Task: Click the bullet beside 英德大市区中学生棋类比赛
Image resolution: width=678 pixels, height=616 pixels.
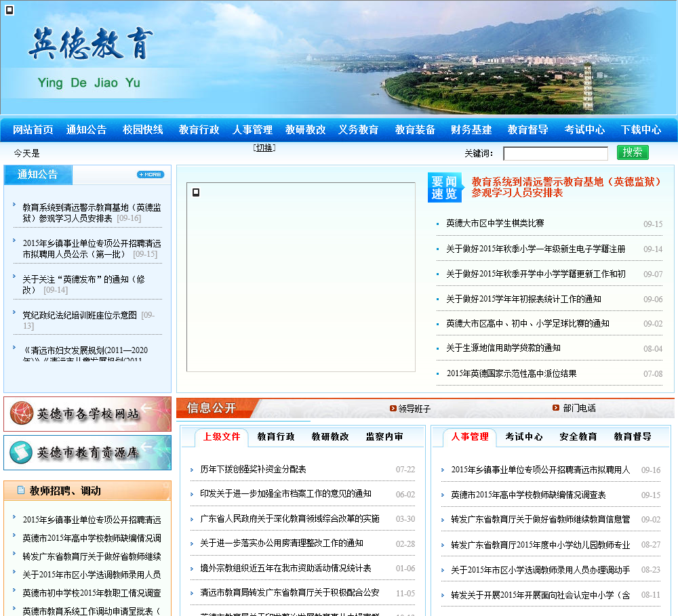Action: 437,224
